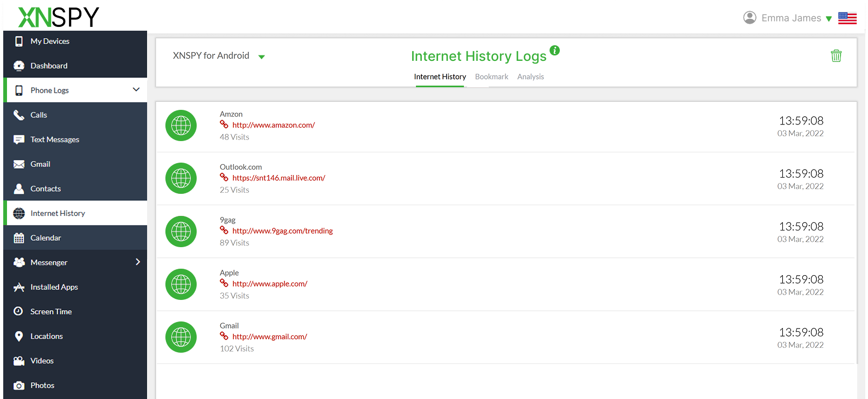This screenshot has height=399, width=868.
Task: Click the Internet History globe sidebar icon
Action: coord(19,213)
